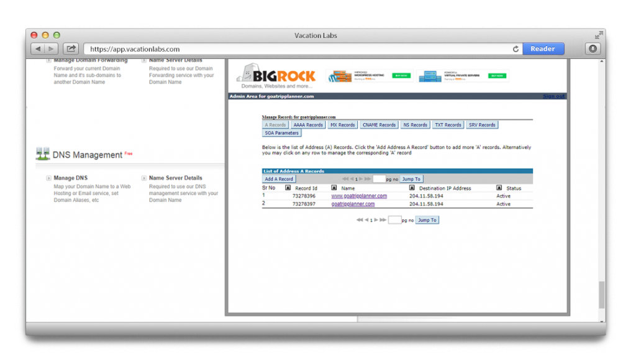The height and width of the screenshot is (364, 636).
Task: Sort by Record Id arrow icon
Action: 288,188
